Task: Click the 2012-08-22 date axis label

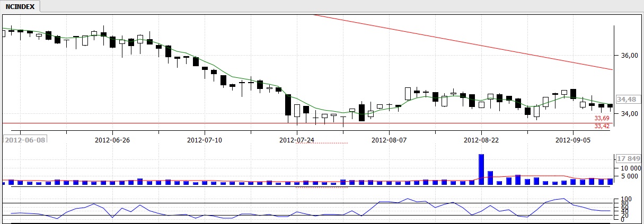Action: coord(481,140)
